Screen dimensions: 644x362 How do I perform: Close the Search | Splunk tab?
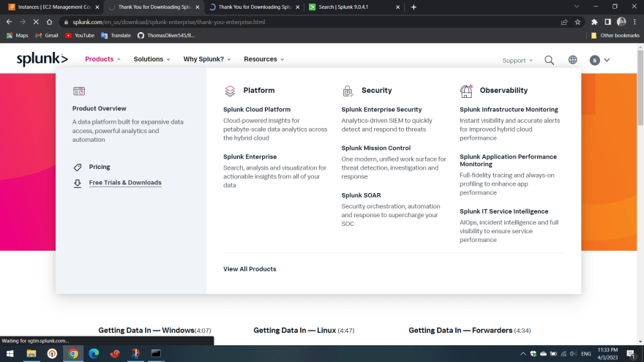click(397, 7)
